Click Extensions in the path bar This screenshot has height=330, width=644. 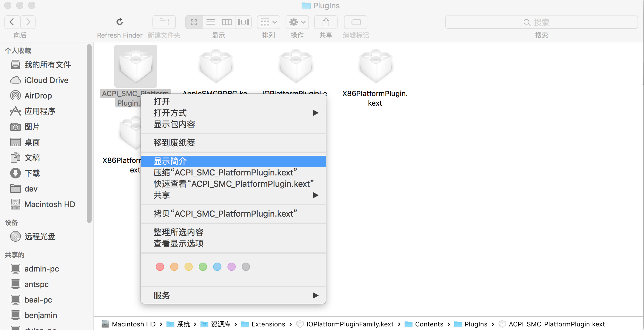pyautogui.click(x=268, y=324)
